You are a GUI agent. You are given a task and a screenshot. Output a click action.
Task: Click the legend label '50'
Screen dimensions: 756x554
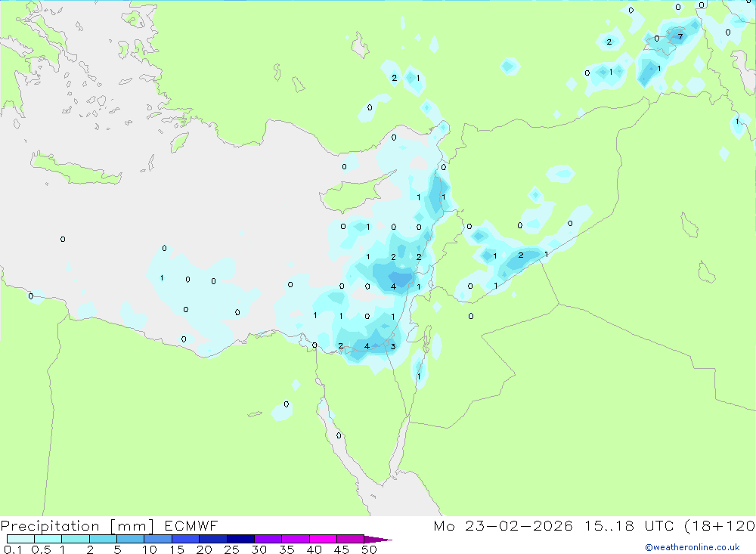point(369,549)
